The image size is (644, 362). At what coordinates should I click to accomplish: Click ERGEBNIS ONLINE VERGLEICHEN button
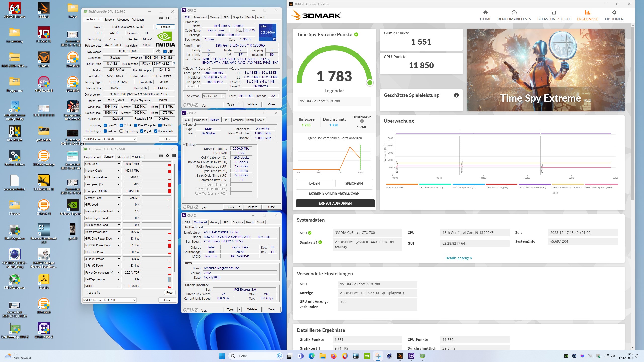(334, 193)
